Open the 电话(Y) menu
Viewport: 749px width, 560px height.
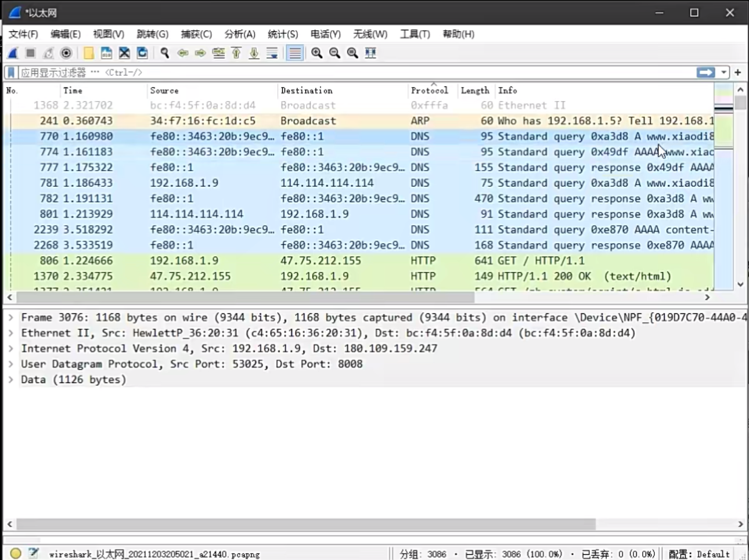coord(326,34)
